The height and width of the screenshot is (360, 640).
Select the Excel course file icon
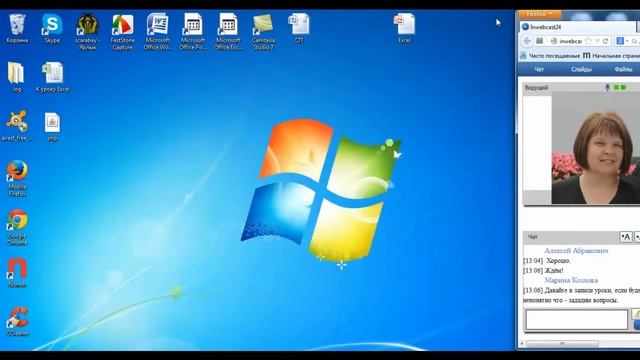[53, 78]
